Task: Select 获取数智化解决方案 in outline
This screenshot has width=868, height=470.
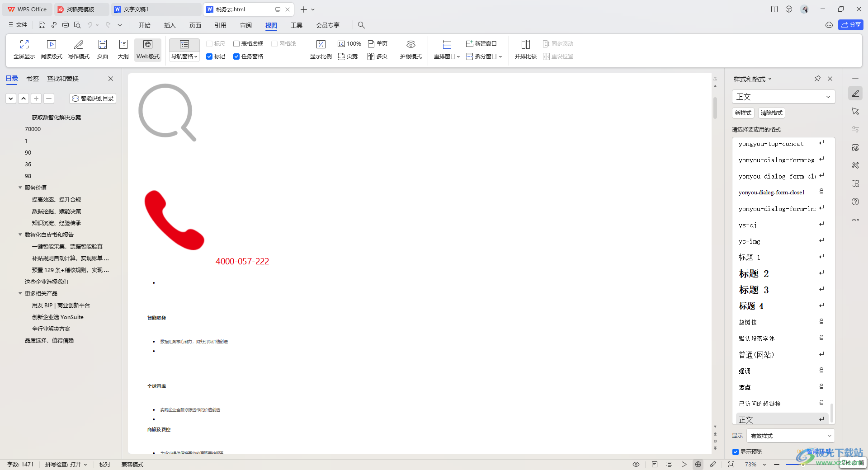Action: (x=56, y=117)
